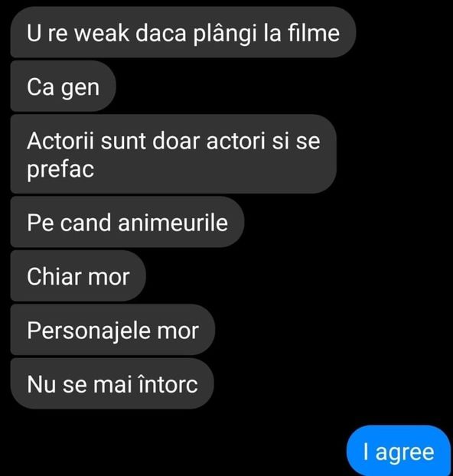Tap the 'Nu se mai întorc' message

pos(112,383)
